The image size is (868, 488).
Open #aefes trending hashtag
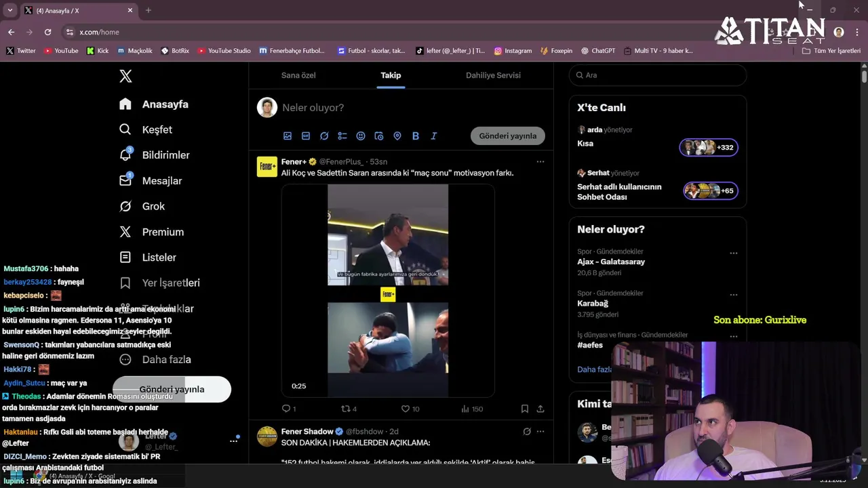pyautogui.click(x=590, y=345)
